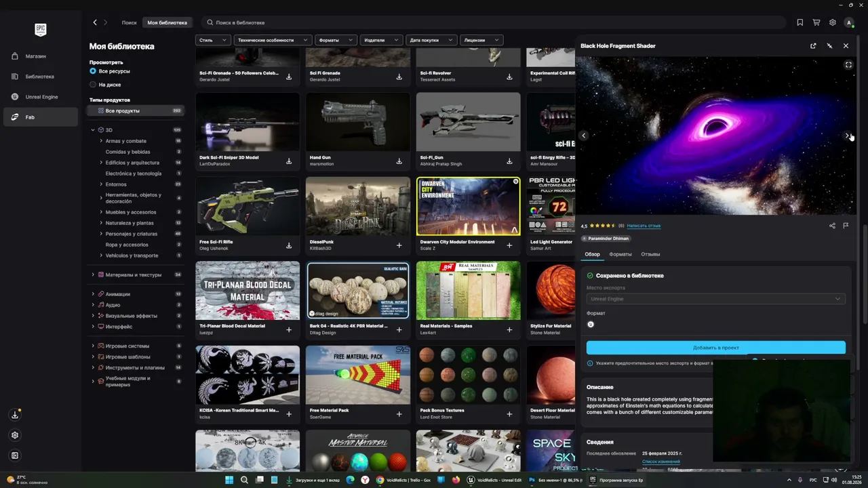Screen dimensions: 868x488
Task: Open the Стиль filter dropdown
Action: coord(213,40)
